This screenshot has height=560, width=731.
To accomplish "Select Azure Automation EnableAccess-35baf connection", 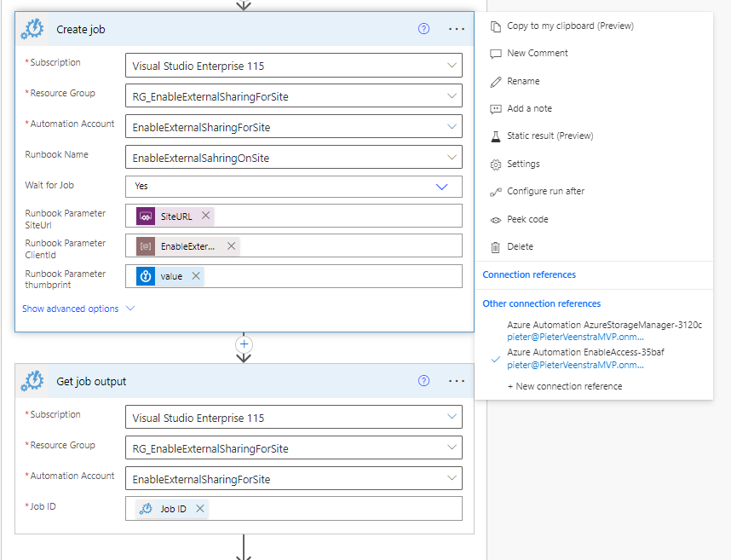I will point(585,359).
